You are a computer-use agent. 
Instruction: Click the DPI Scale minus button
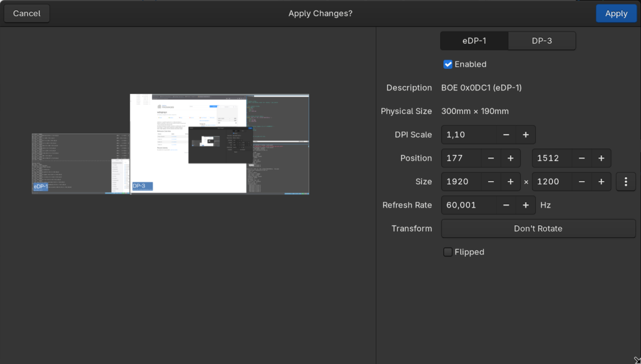506,135
